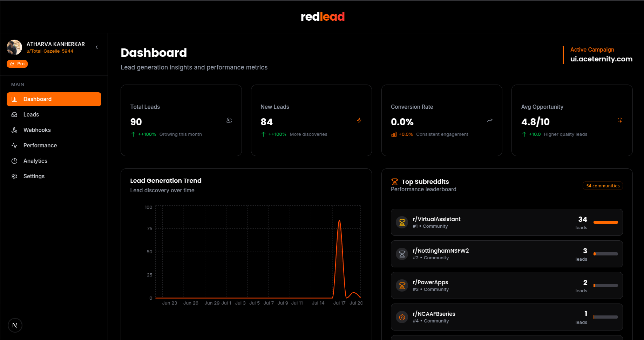The image size is (644, 340).
Task: Click the Pro badge under the username
Action: click(x=17, y=64)
